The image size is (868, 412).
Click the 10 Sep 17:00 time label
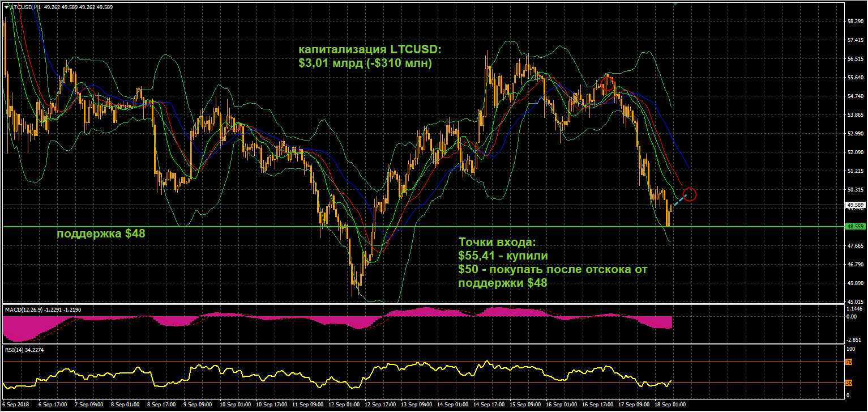272,405
